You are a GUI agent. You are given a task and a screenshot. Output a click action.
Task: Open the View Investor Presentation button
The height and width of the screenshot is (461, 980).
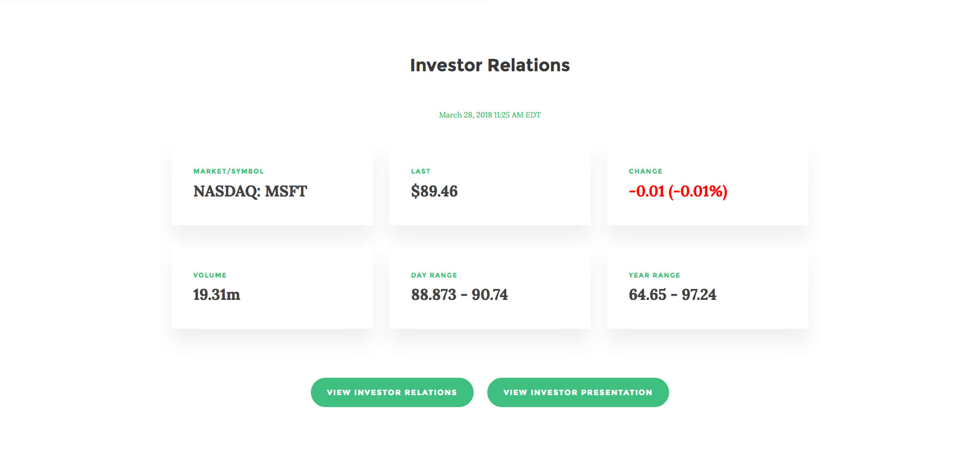(x=578, y=392)
